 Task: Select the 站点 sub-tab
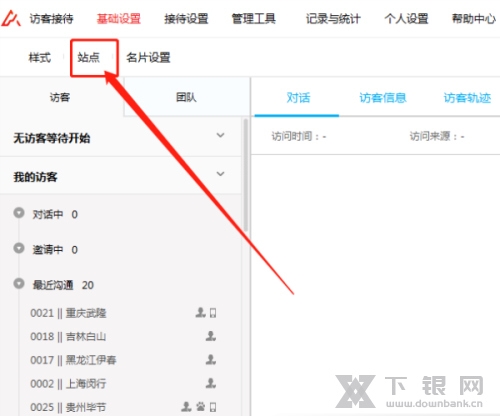coord(89,58)
